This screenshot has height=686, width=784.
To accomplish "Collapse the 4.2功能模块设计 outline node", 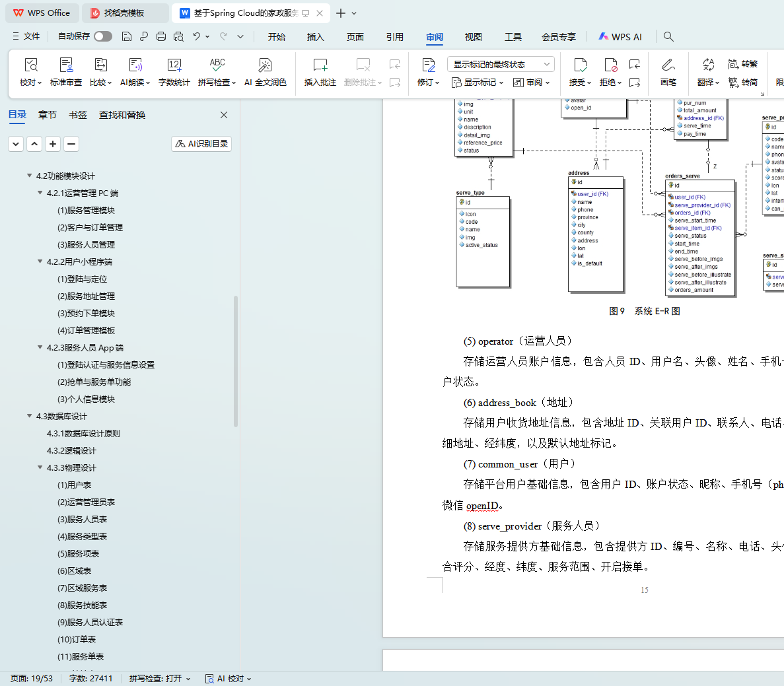I will tap(30, 176).
